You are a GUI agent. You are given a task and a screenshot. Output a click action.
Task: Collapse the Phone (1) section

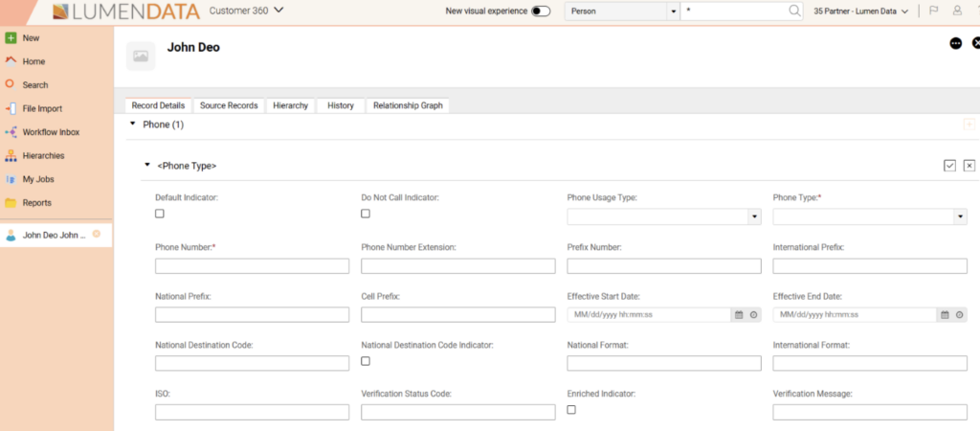(132, 124)
